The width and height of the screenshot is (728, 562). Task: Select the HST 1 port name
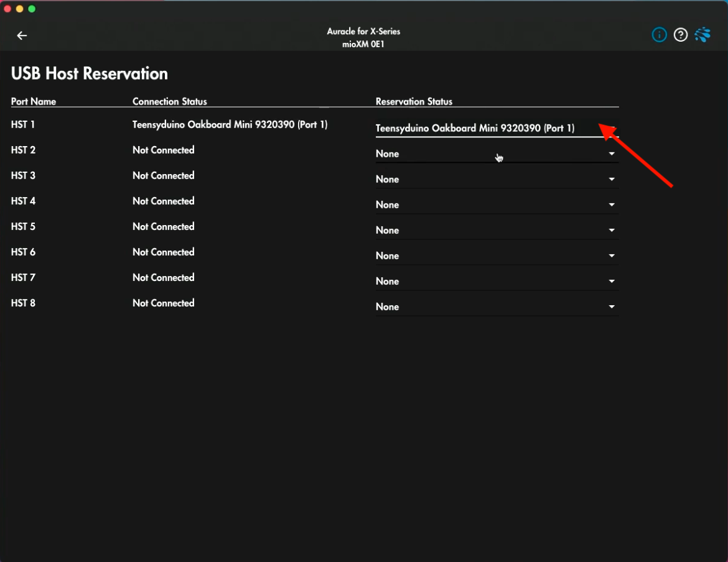pyautogui.click(x=23, y=125)
